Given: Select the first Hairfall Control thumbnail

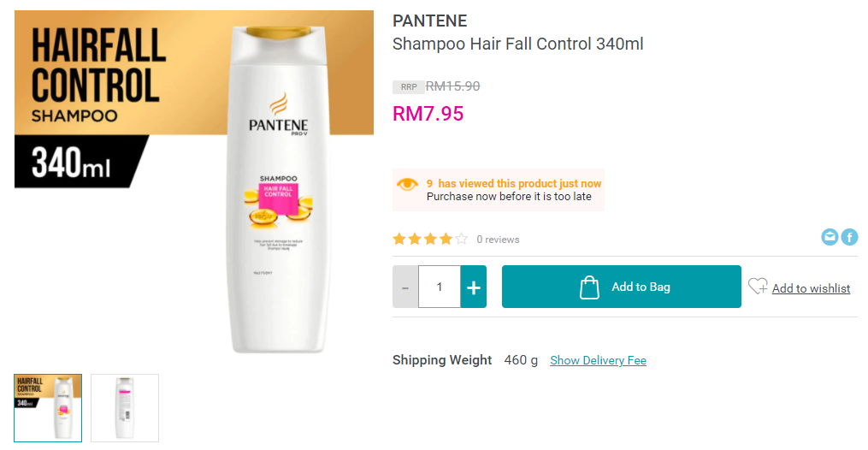Looking at the screenshot, I should pos(48,408).
